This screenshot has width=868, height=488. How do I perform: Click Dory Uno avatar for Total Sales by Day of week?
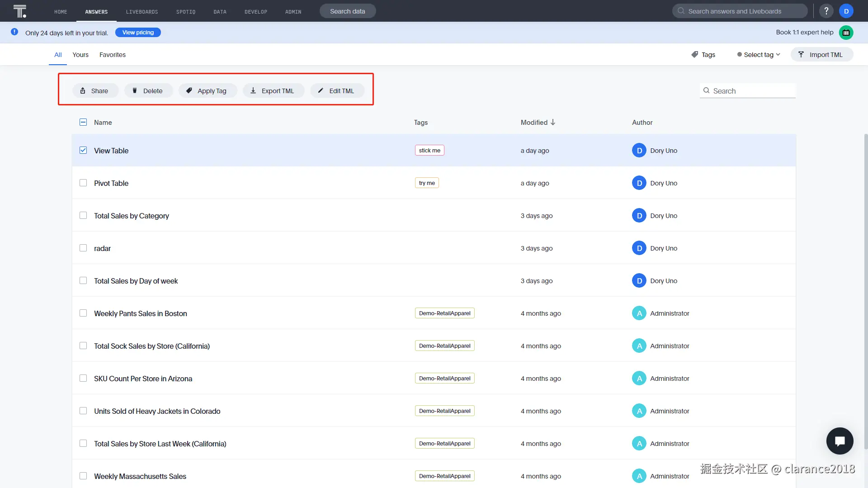point(639,281)
